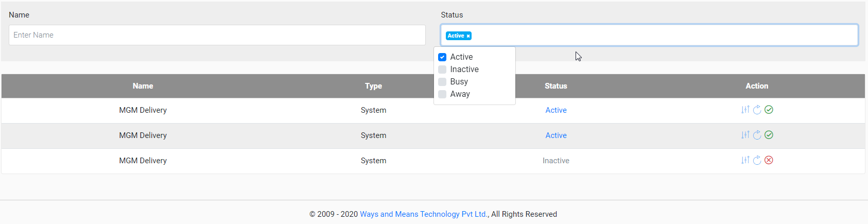Click settings sliders icon in second table row
The height and width of the screenshot is (224, 868).
(745, 135)
